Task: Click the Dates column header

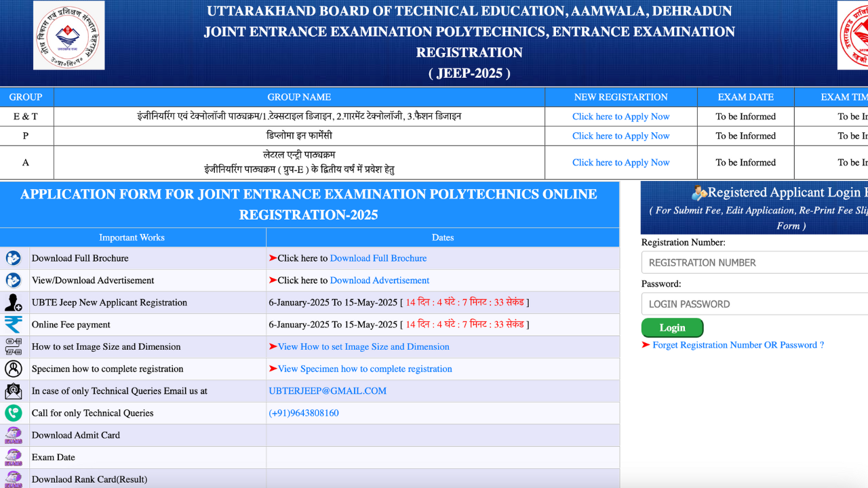Action: tap(443, 237)
